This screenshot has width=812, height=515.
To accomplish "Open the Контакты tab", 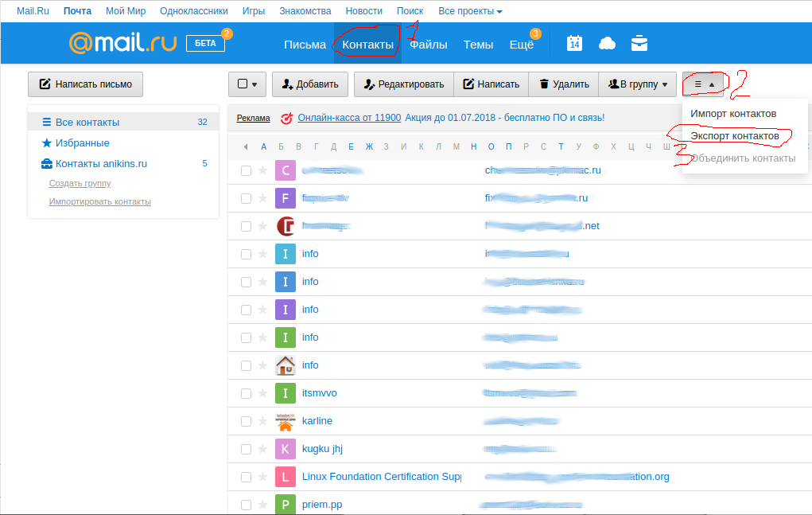I will click(367, 45).
